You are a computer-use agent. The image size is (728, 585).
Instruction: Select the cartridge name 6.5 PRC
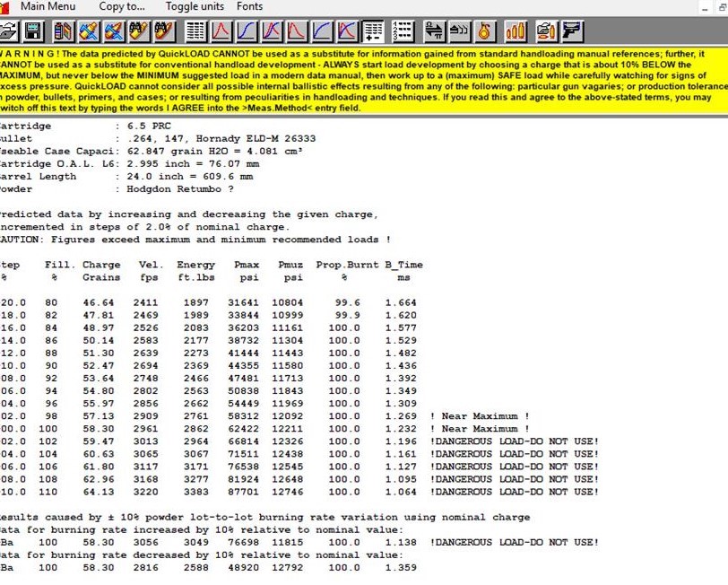[149, 126]
